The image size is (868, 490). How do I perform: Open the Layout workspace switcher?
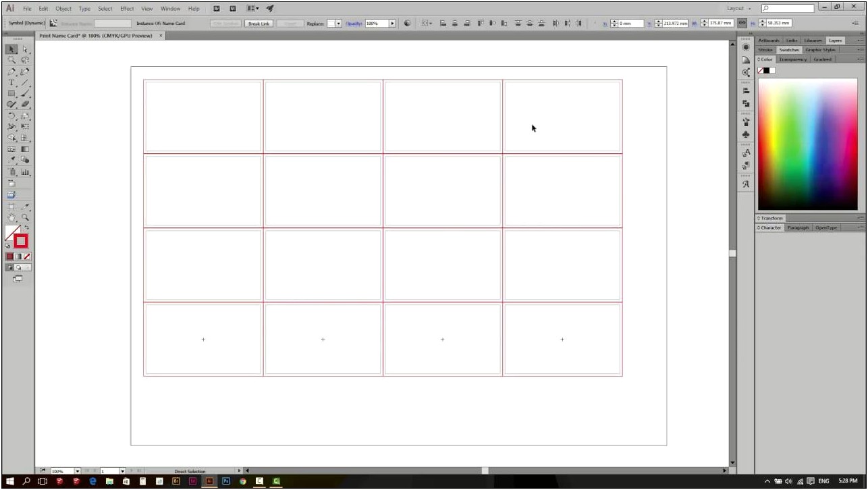pyautogui.click(x=739, y=9)
